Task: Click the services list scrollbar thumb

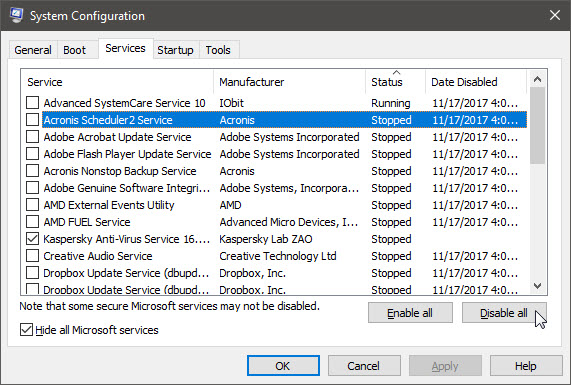Action: tap(537, 126)
